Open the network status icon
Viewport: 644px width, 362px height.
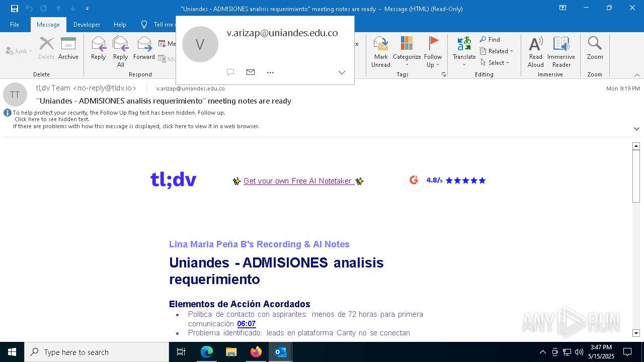point(567,352)
